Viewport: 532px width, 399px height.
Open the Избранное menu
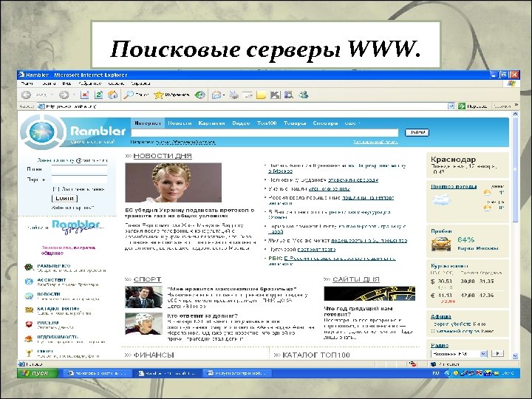point(90,83)
